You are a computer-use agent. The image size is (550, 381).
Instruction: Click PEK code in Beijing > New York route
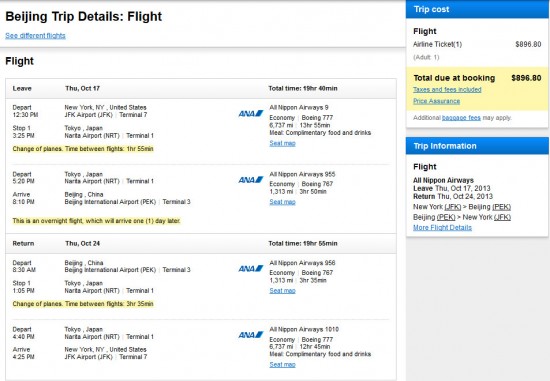pos(446,217)
